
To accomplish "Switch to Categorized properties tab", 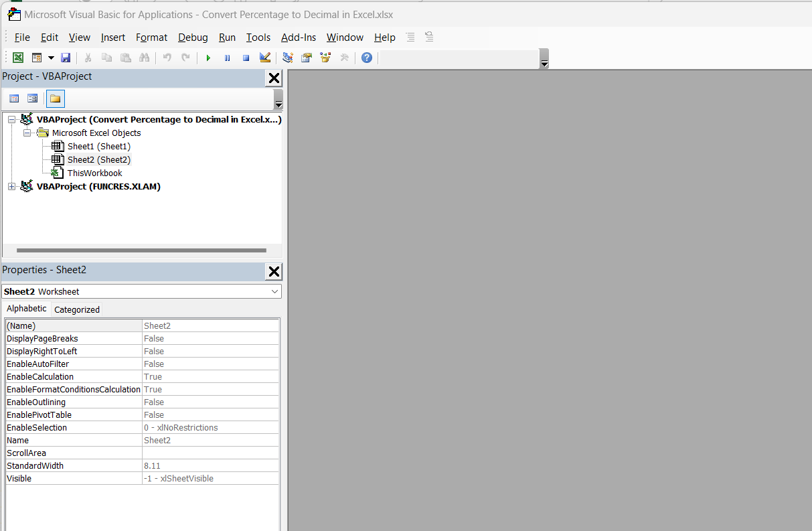I will coord(77,309).
